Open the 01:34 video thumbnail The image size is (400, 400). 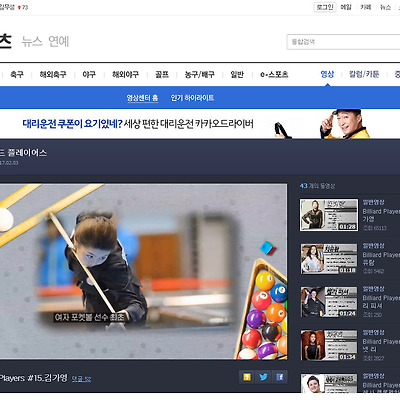pos(329,345)
